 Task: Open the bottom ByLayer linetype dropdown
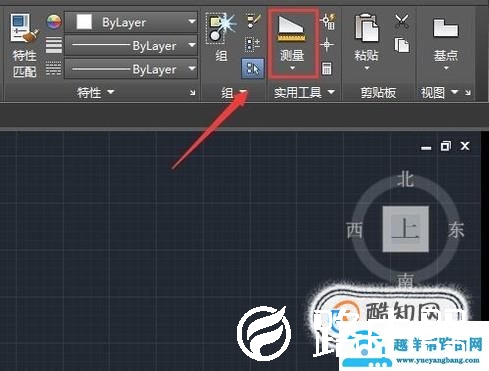pos(131,69)
